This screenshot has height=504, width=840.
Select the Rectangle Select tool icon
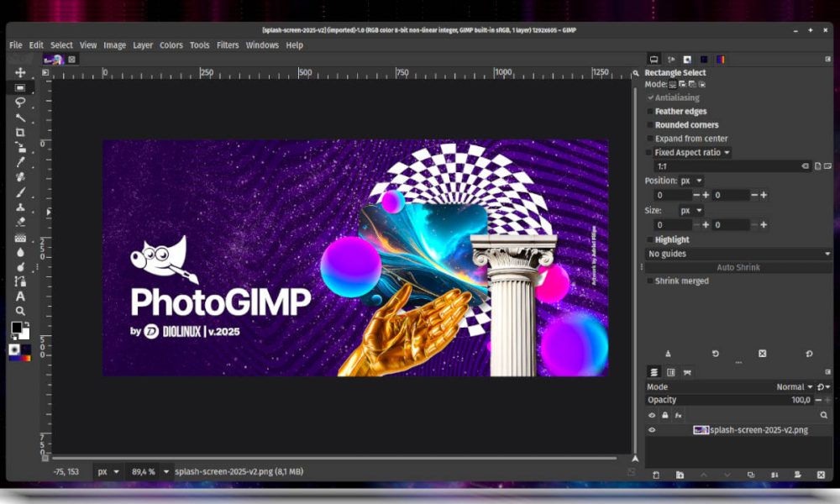click(x=20, y=87)
